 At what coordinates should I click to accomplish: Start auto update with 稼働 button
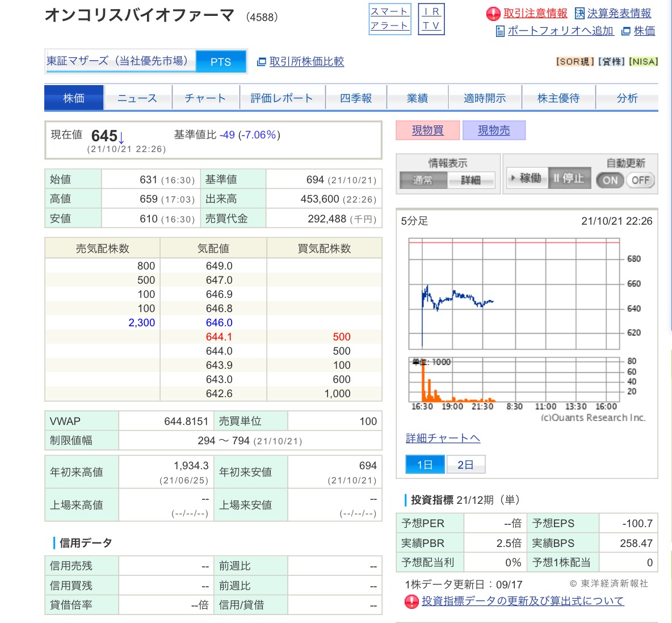527,178
